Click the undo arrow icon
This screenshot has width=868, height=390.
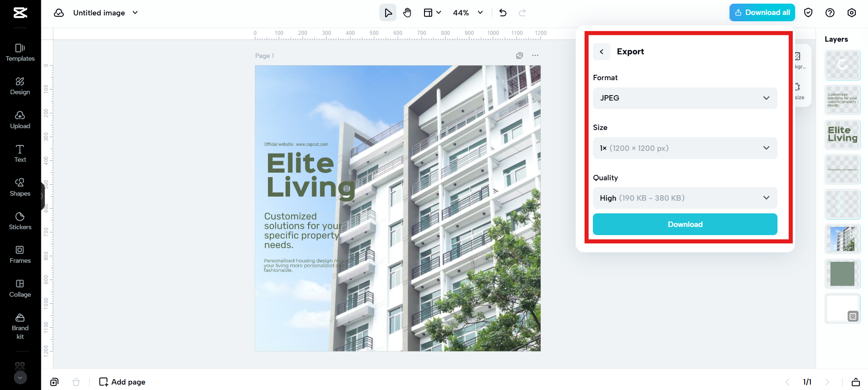coord(503,13)
